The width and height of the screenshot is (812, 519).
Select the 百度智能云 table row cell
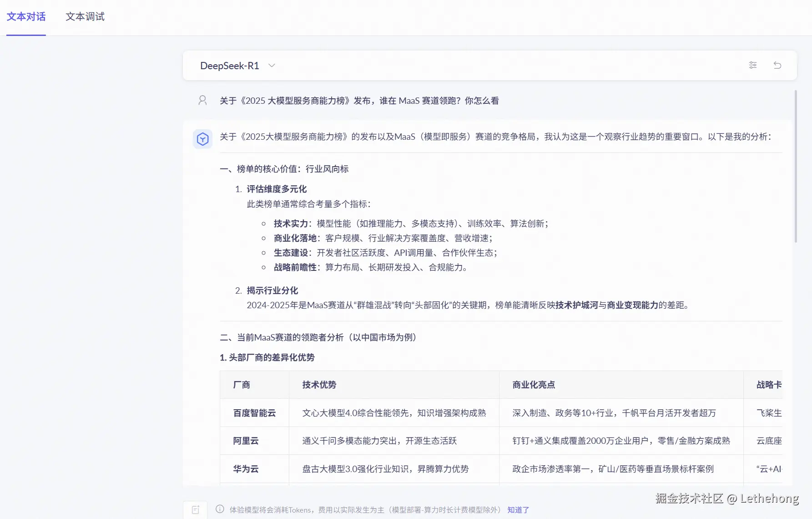254,413
